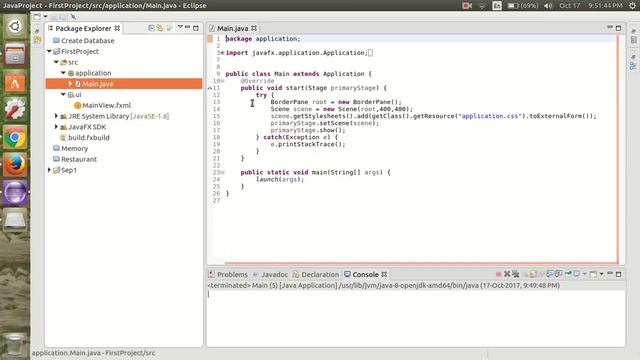Maximize the Package Explorer panel
Screen dimensions: 640x360
pos(196,28)
